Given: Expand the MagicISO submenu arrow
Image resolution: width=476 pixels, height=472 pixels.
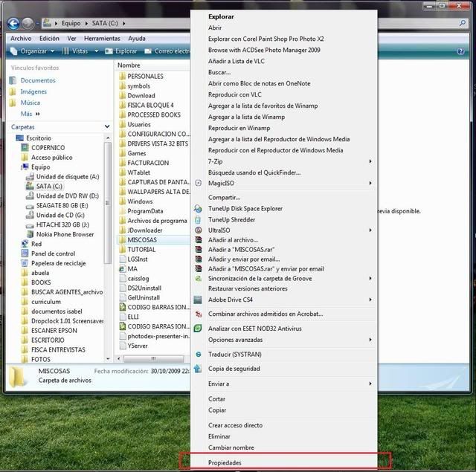Looking at the screenshot, I should point(370,183).
